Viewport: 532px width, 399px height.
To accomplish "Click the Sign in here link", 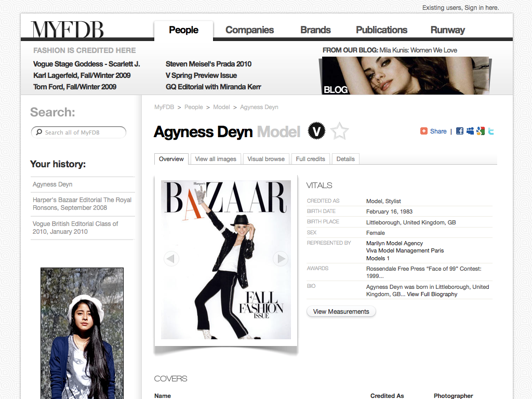I will (482, 8).
